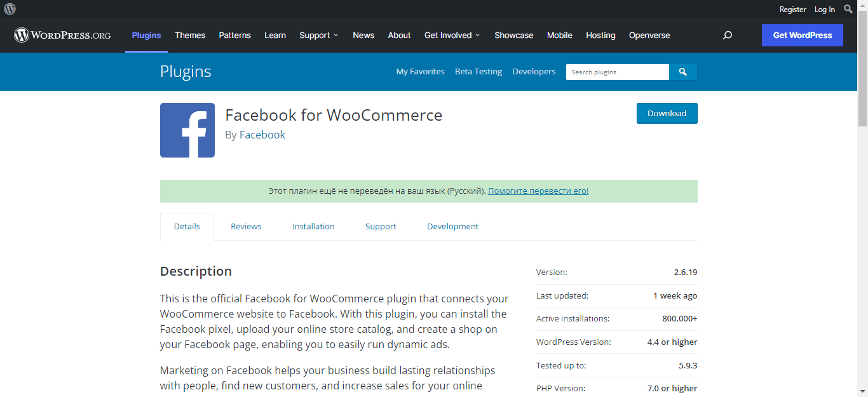Open the Installation tab
Image resolution: width=868 pixels, height=397 pixels.
click(313, 226)
